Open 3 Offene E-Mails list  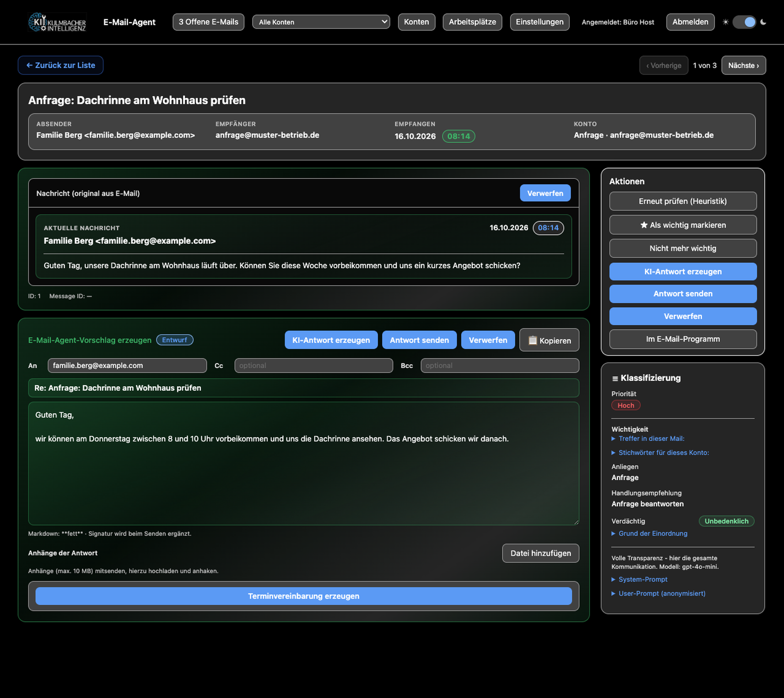tap(208, 22)
